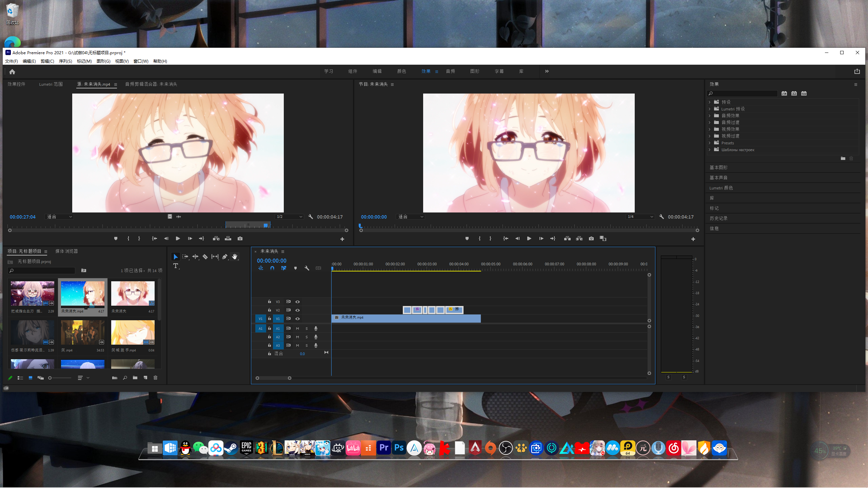Mute audio track A1
Image resolution: width=868 pixels, height=488 pixels.
[297, 328]
